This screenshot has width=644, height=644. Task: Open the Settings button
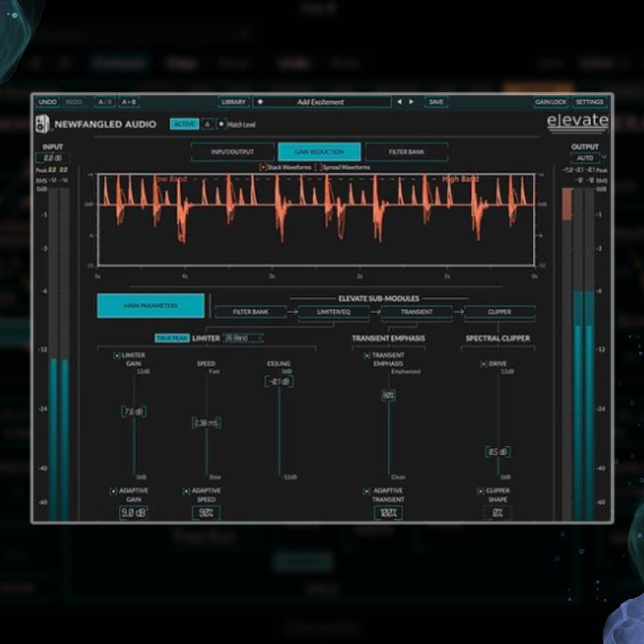pos(589,102)
